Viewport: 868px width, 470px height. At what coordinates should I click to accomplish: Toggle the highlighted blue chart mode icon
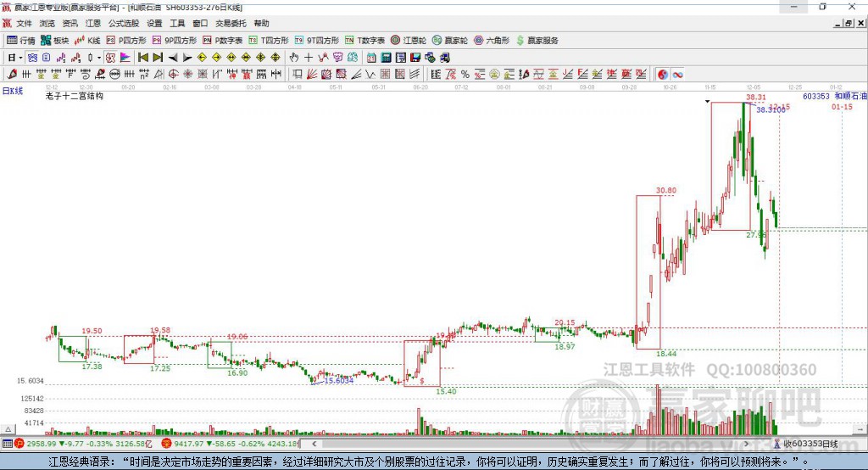[32, 58]
